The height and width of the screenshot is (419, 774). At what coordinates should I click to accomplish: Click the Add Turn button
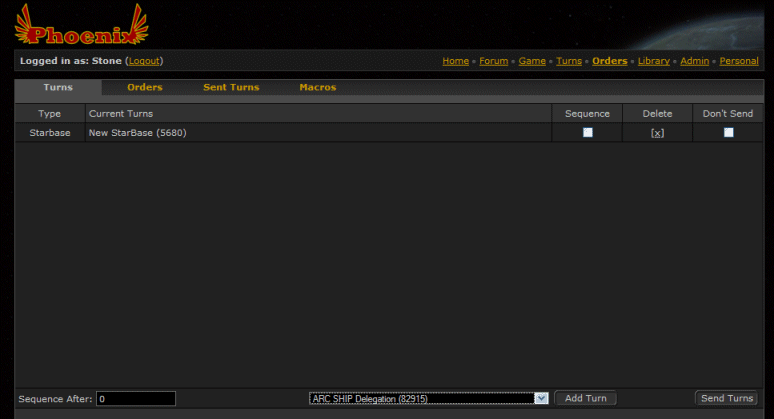586,398
